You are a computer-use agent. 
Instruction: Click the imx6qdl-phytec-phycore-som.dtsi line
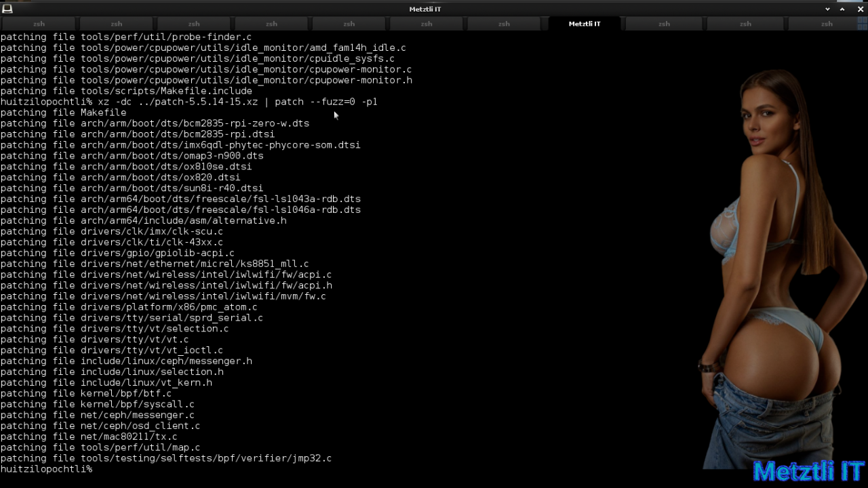(x=180, y=145)
